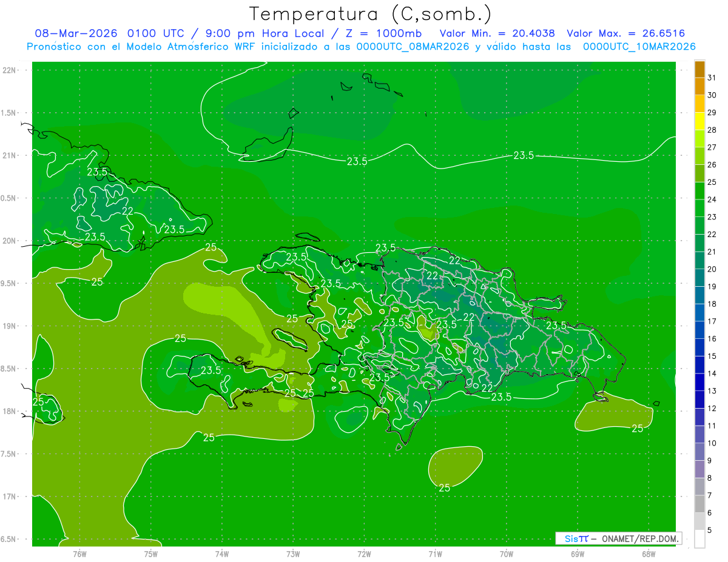Click the legend scale label '10'

pos(712,443)
